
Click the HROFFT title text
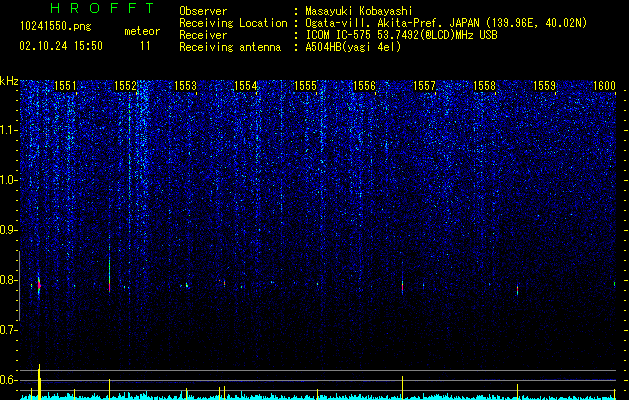tap(102, 8)
